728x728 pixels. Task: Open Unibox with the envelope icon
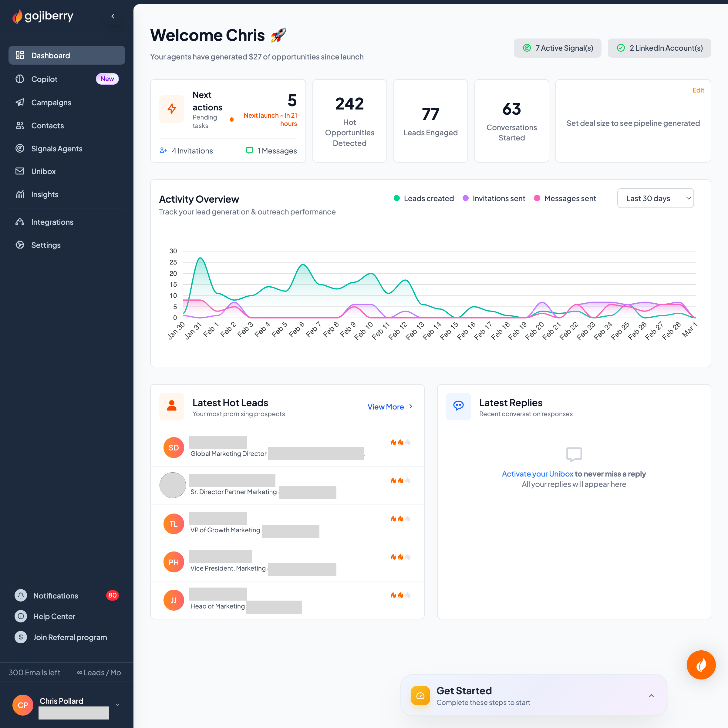20,171
